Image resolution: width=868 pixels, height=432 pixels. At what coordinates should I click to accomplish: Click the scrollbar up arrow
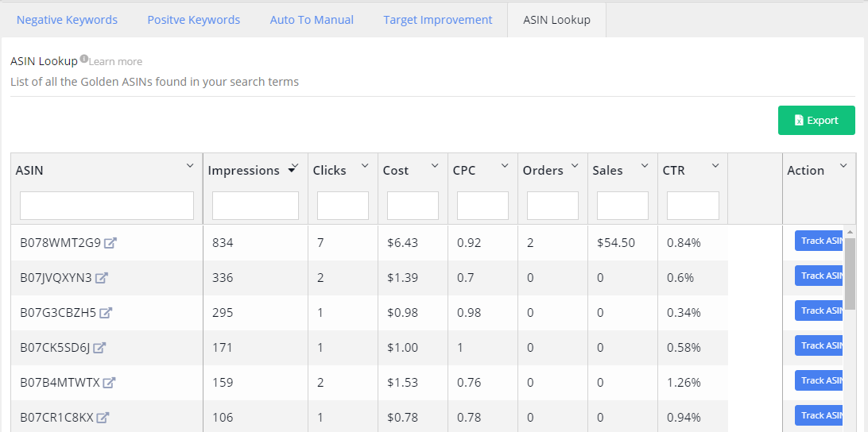(x=850, y=231)
